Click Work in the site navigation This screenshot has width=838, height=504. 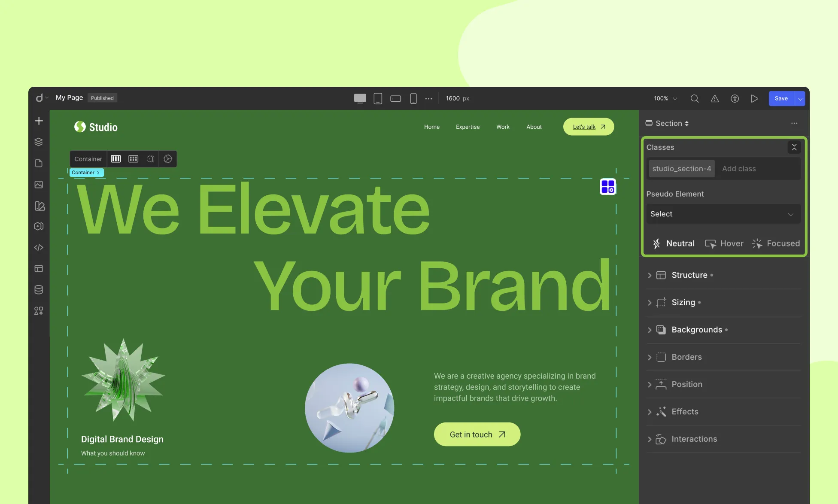tap(503, 127)
